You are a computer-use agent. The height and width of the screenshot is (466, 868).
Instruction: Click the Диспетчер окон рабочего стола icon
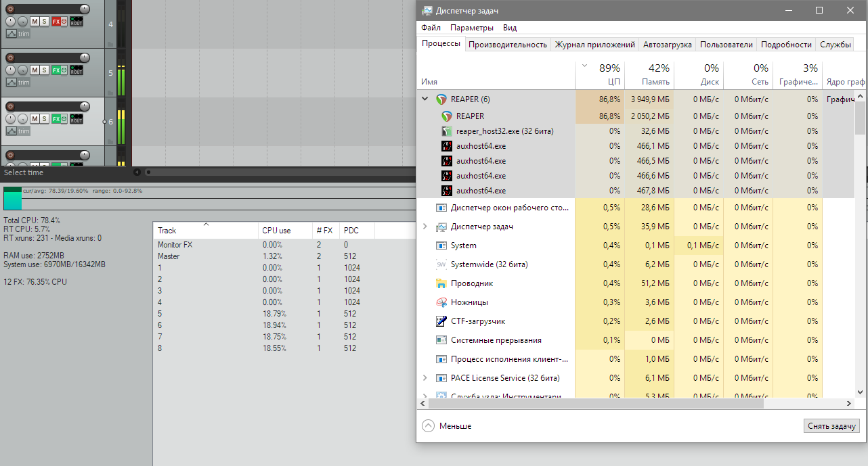[441, 208]
